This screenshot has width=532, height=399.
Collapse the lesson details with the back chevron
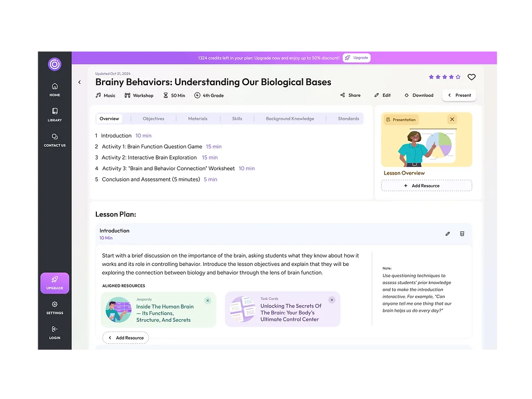tap(80, 82)
